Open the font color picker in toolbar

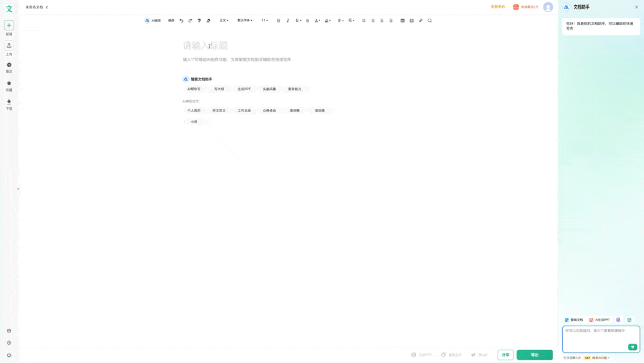[317, 21]
